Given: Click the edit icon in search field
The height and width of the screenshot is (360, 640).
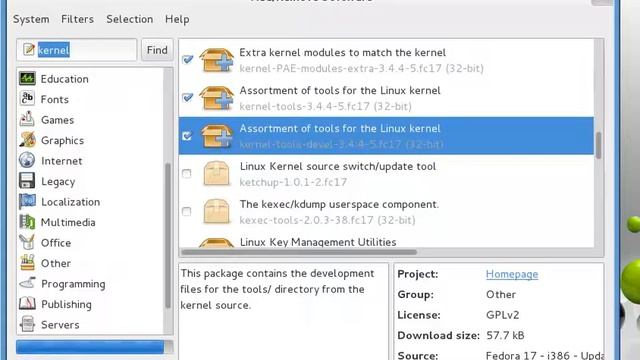Looking at the screenshot, I should coord(29,49).
